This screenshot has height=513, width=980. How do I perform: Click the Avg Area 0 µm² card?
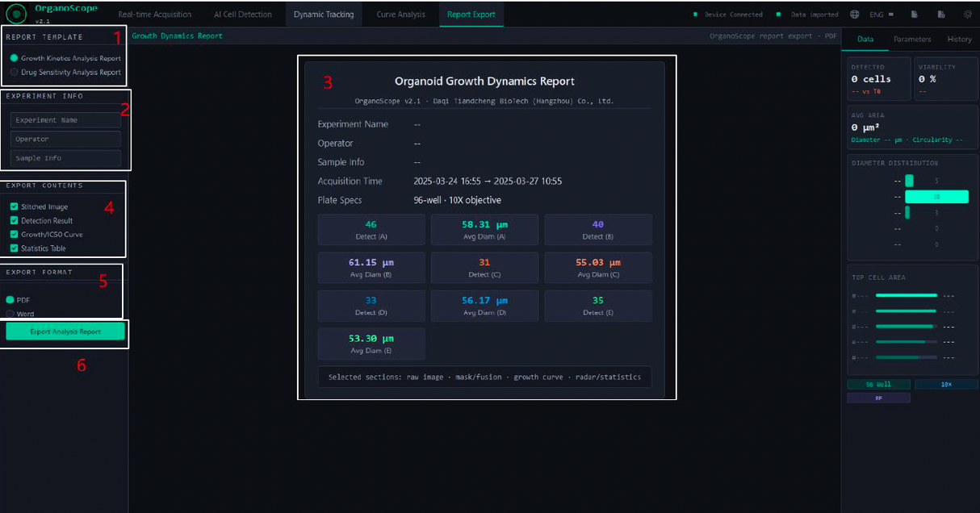[x=912, y=127]
